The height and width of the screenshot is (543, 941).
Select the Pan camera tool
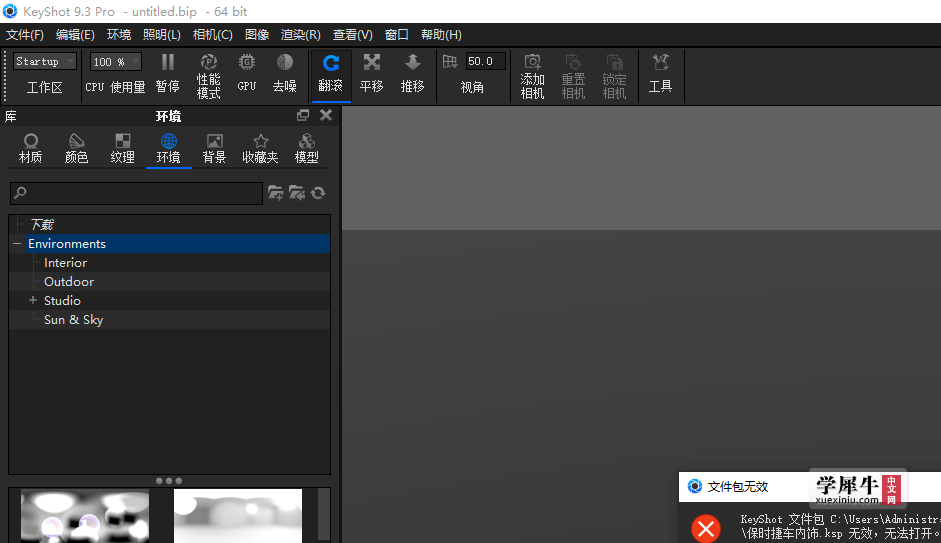coord(371,62)
